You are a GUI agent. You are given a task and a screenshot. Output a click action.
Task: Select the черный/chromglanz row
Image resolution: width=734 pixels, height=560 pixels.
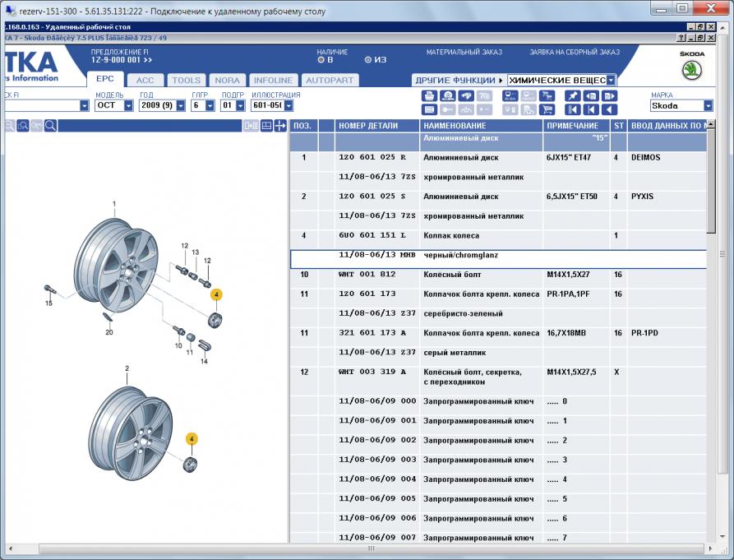click(x=498, y=259)
